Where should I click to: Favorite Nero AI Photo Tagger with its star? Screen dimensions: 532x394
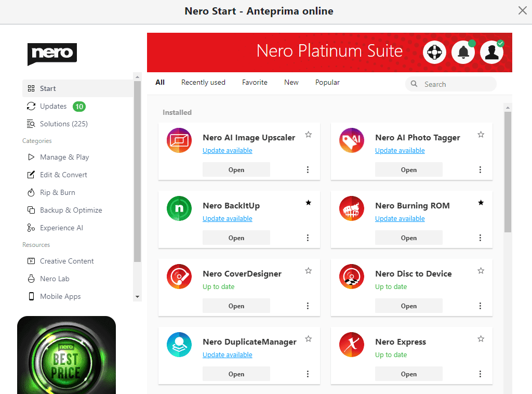481,135
